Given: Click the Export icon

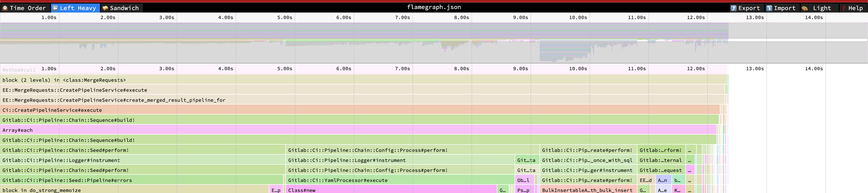Looking at the screenshot, I should [x=734, y=8].
